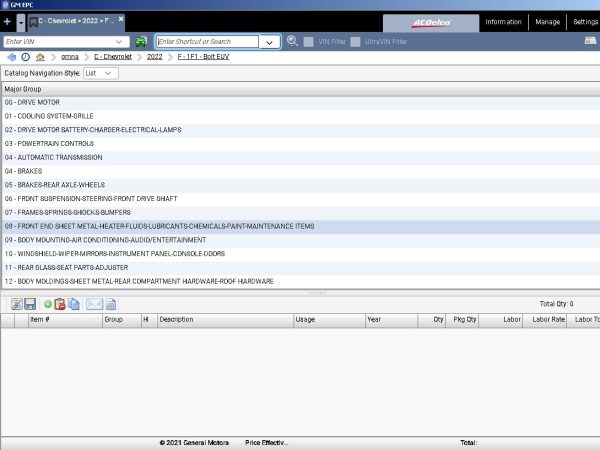Go back with the blue arrow icon
The width and height of the screenshot is (600, 450).
coord(11,57)
